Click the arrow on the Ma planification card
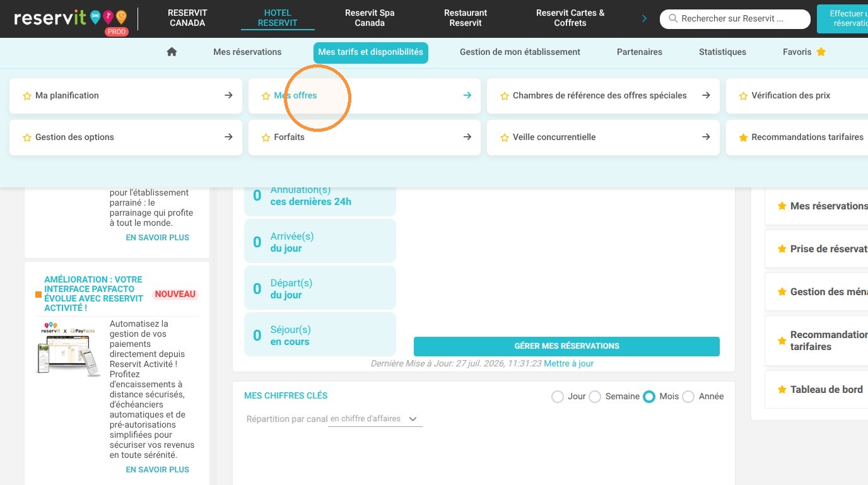 coord(228,95)
